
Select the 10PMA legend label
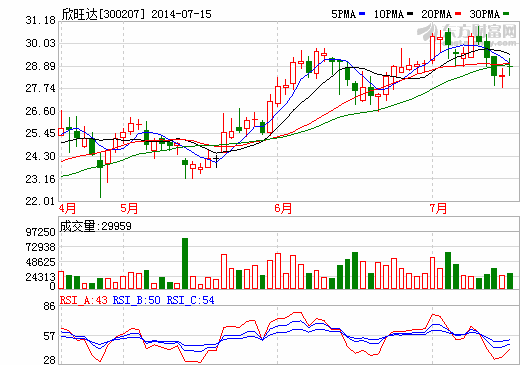click(x=389, y=14)
